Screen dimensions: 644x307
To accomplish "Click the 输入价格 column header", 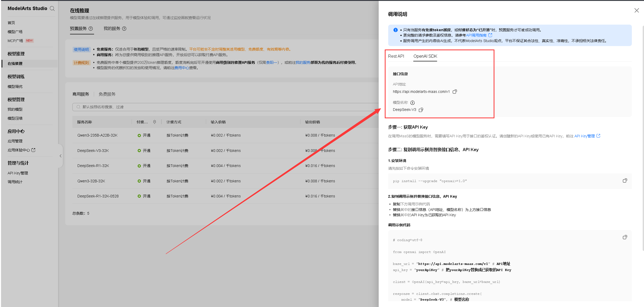I will point(218,122).
